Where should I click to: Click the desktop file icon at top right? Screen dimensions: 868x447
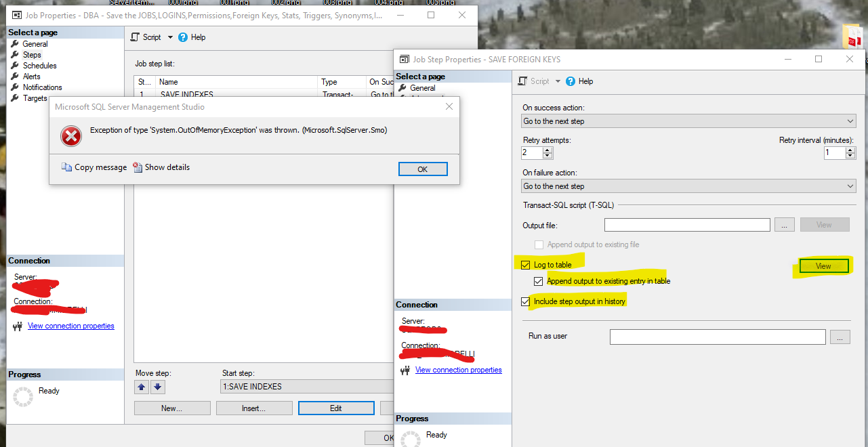click(851, 37)
